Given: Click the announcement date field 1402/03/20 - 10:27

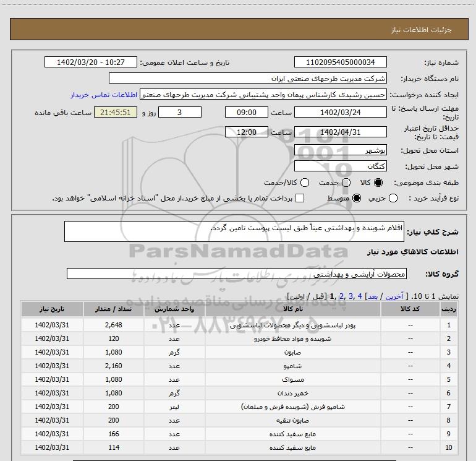Looking at the screenshot, I should 91,62.
